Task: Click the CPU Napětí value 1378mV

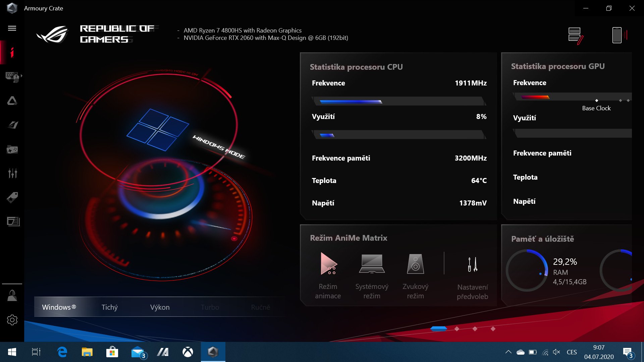Action: tap(473, 203)
